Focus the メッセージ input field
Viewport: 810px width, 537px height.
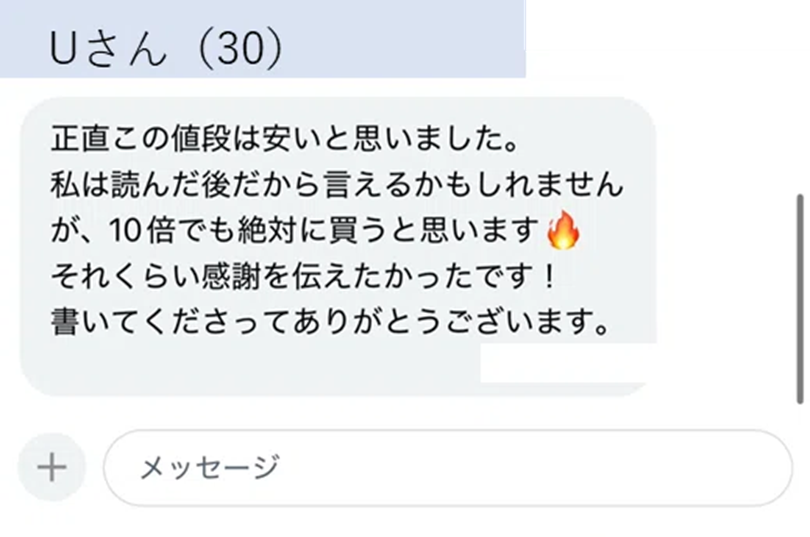448,468
